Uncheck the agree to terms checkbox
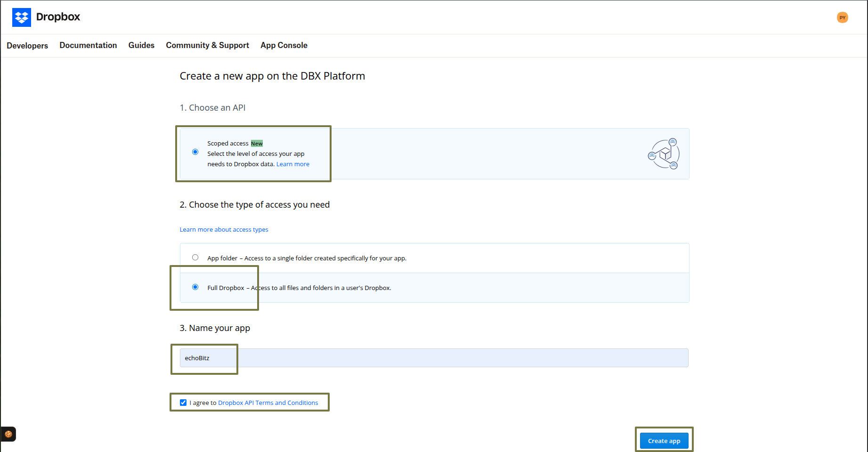 [183, 403]
